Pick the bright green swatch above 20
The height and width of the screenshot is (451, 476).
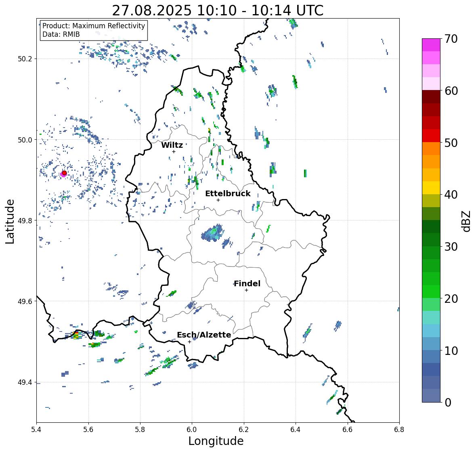(x=431, y=292)
